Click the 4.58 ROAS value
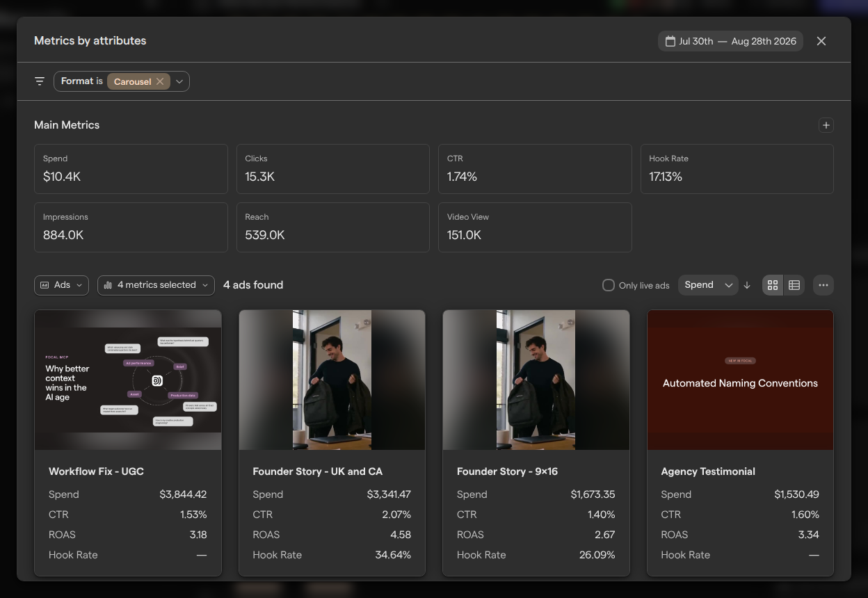The height and width of the screenshot is (598, 868). [401, 535]
